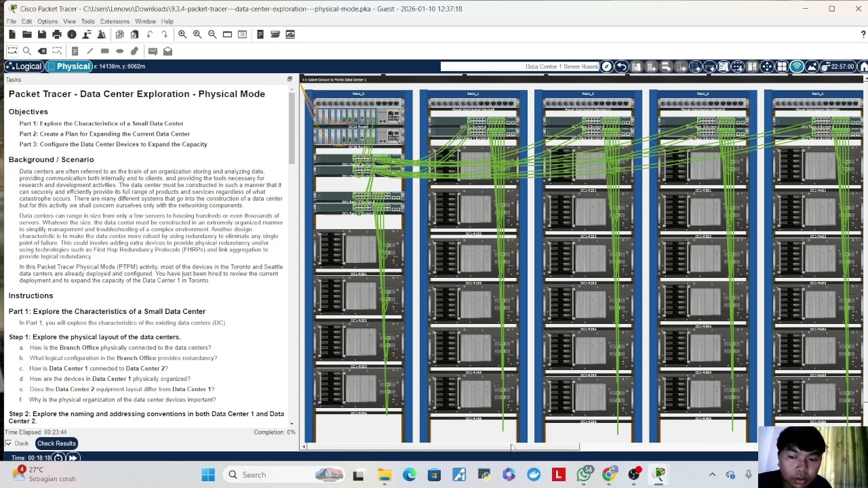Toggle wireless signal display

tap(797, 66)
